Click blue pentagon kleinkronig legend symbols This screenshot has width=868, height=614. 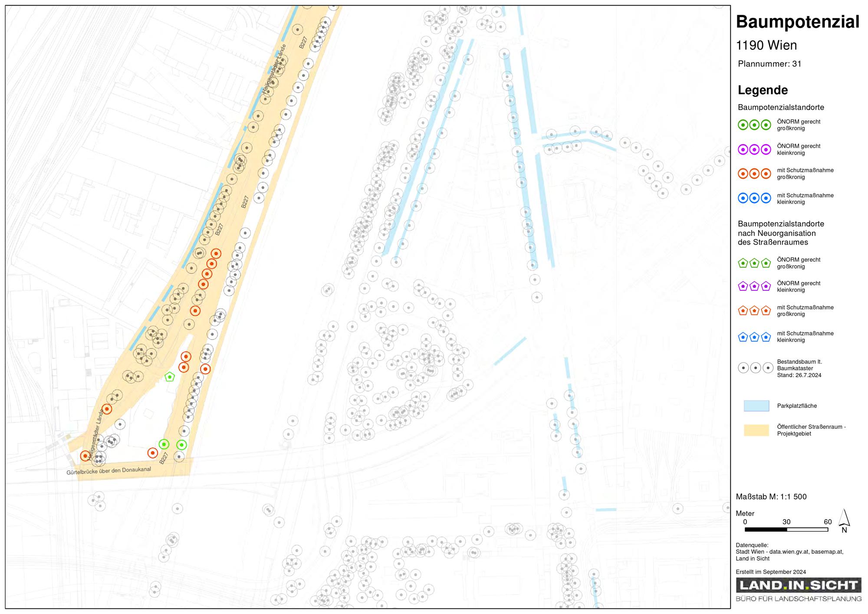coord(754,337)
